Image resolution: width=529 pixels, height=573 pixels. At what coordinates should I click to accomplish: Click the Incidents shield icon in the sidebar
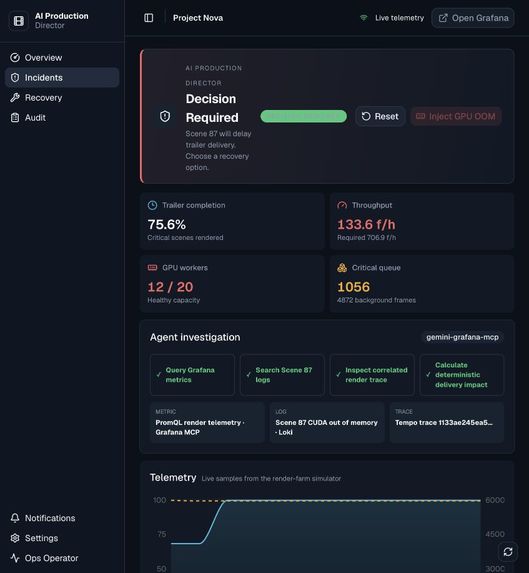15,77
